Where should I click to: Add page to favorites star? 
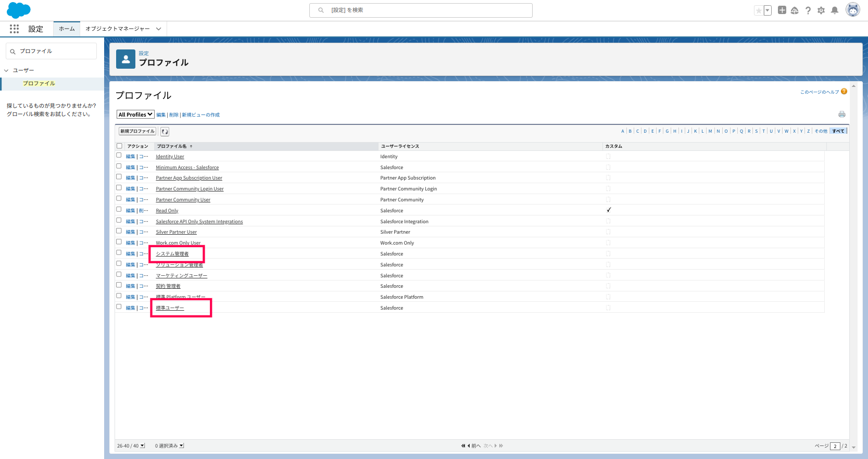(759, 10)
